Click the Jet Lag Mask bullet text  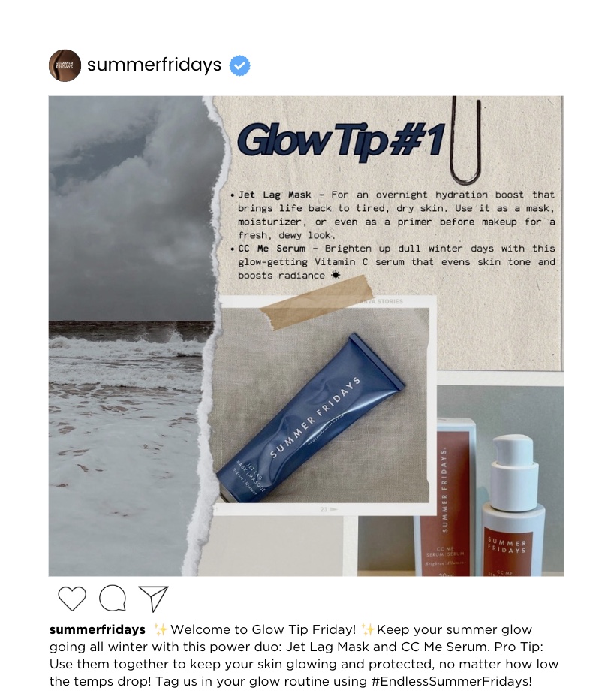(x=393, y=215)
